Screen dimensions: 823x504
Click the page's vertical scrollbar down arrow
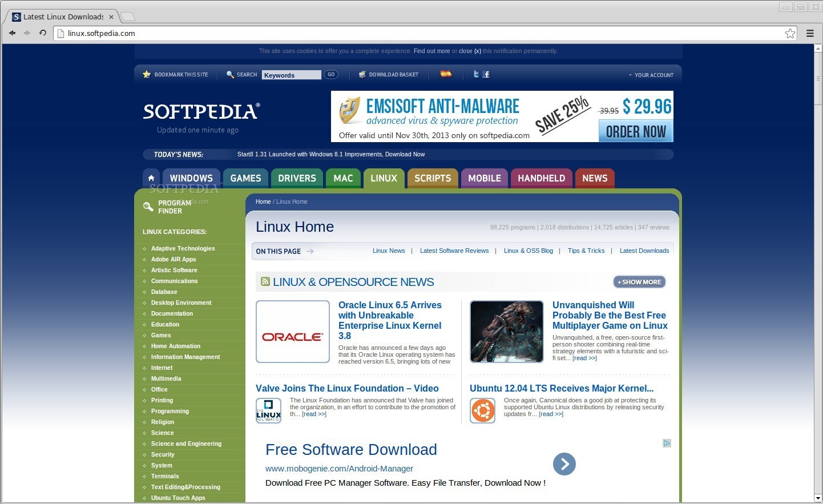818,498
